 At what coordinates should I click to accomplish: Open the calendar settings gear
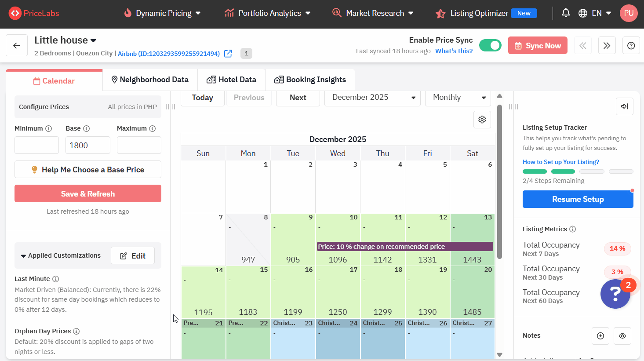pos(482,120)
